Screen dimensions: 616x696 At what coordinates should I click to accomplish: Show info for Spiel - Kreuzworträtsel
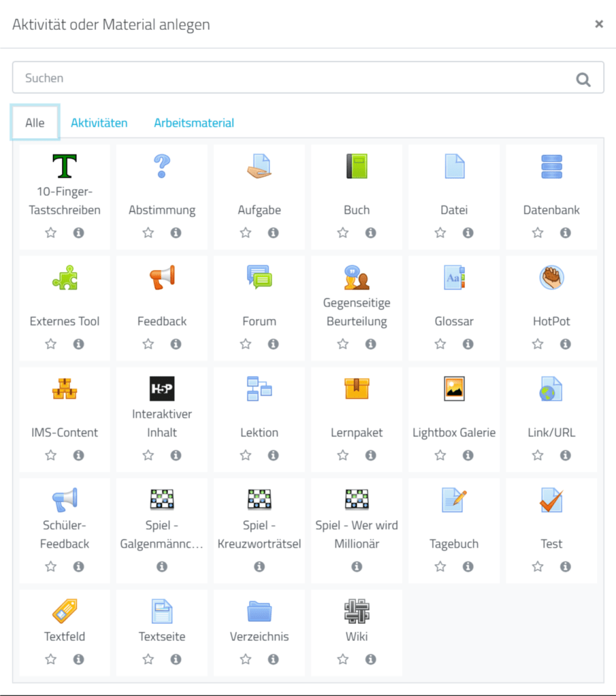[x=259, y=567]
